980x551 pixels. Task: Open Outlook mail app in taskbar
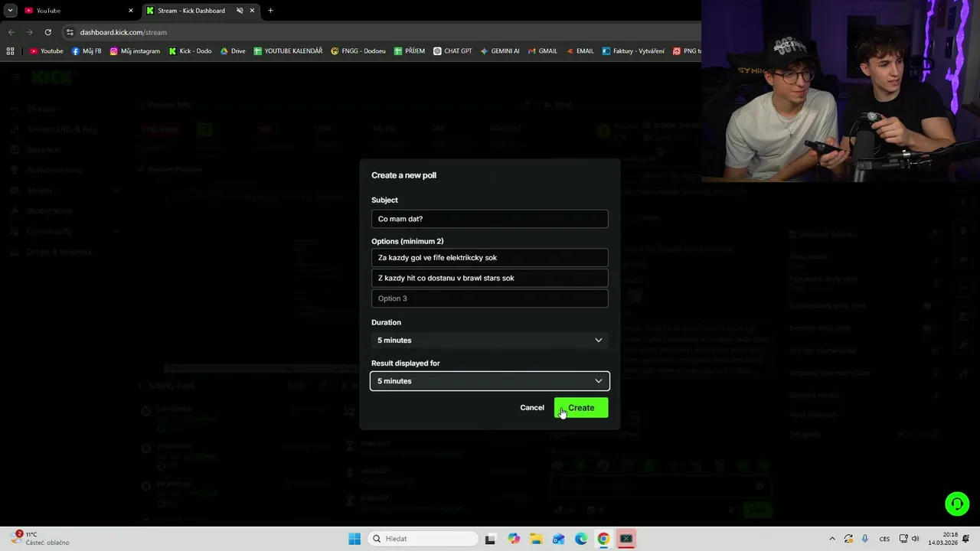pyautogui.click(x=559, y=539)
